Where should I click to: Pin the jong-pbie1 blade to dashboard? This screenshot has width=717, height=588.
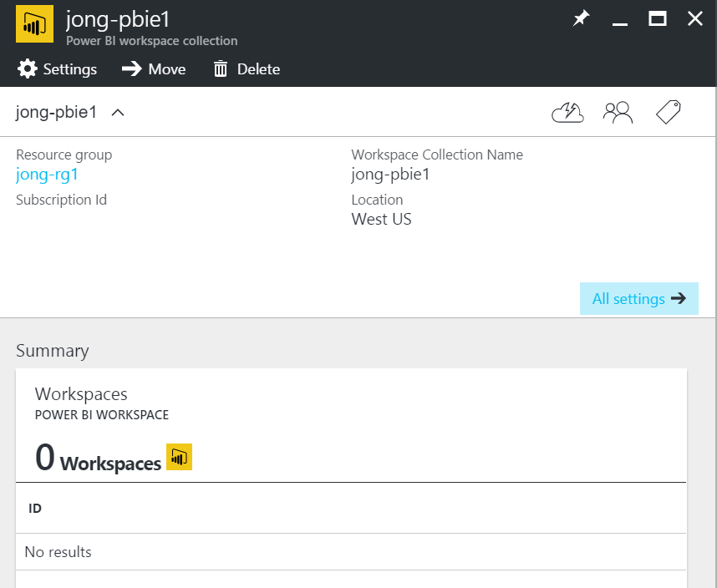(x=581, y=19)
